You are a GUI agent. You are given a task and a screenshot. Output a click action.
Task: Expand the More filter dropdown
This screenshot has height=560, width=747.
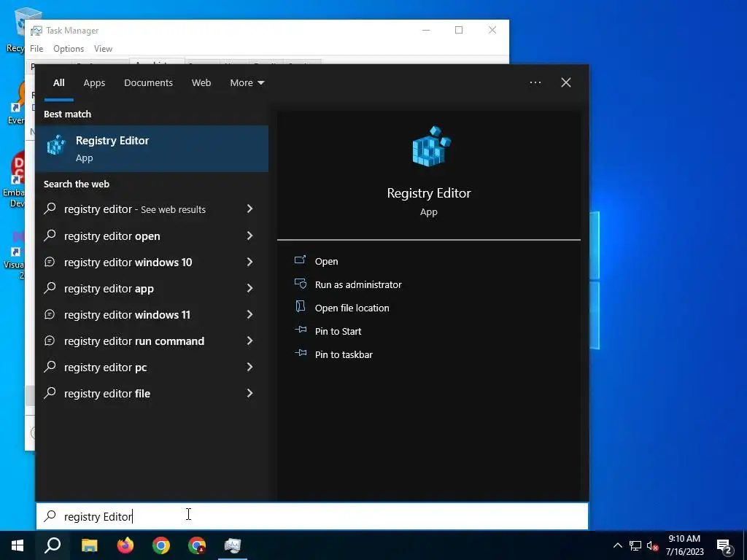(247, 83)
